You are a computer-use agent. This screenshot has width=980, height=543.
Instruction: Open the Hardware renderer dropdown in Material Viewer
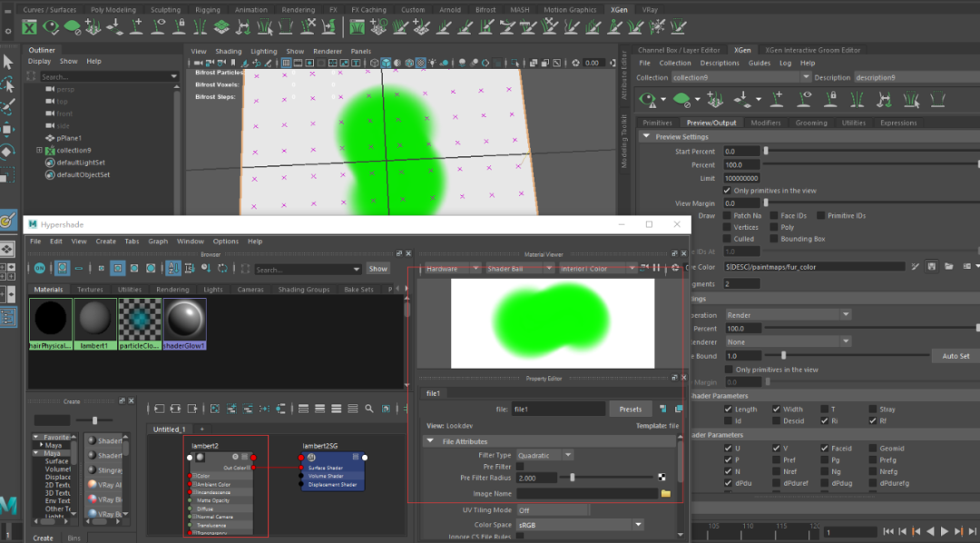tap(452, 269)
